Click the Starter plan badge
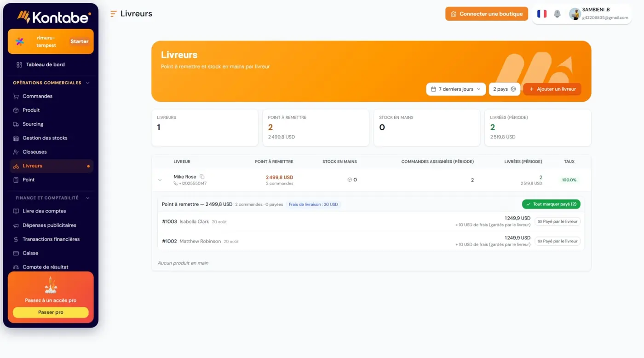This screenshot has width=644, height=358. (80, 41)
